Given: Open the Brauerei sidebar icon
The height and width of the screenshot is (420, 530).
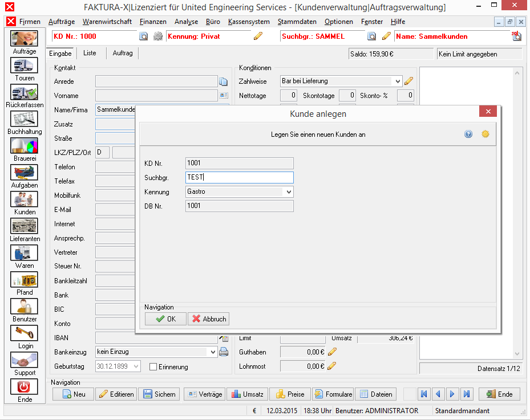Looking at the screenshot, I should coord(24,145).
